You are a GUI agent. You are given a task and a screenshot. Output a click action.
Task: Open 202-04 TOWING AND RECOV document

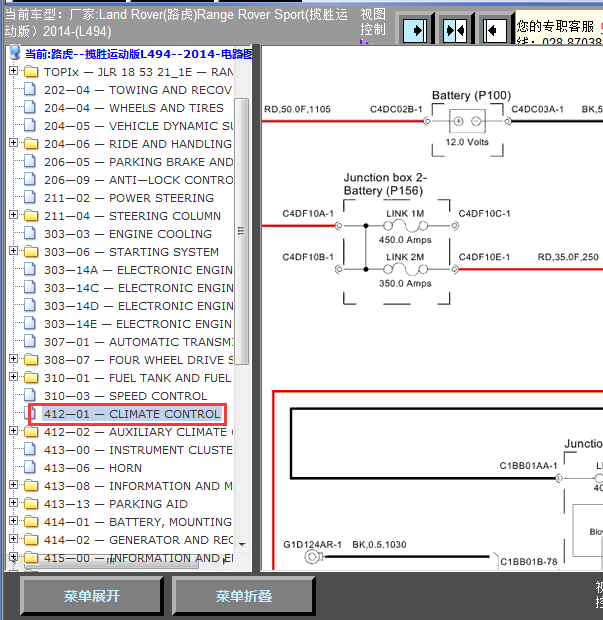(x=138, y=90)
